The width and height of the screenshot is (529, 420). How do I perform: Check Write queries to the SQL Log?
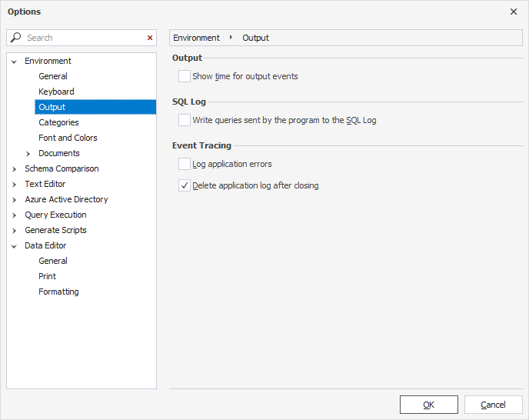pyautogui.click(x=185, y=120)
